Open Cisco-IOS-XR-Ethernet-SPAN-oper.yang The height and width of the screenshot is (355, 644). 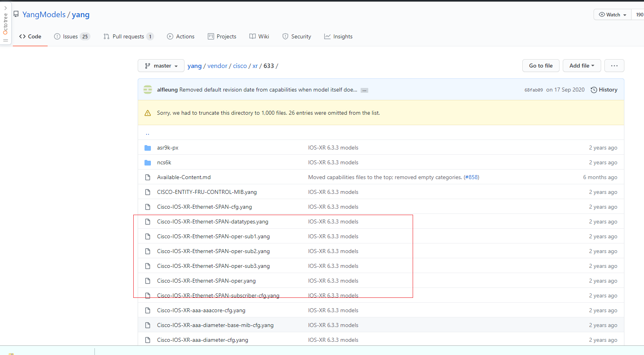click(206, 281)
